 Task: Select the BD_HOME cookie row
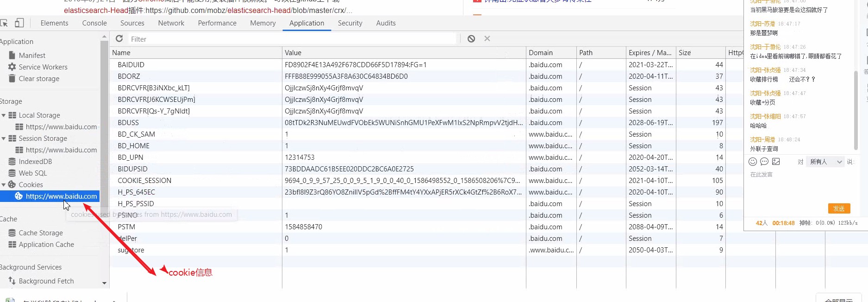426,145
